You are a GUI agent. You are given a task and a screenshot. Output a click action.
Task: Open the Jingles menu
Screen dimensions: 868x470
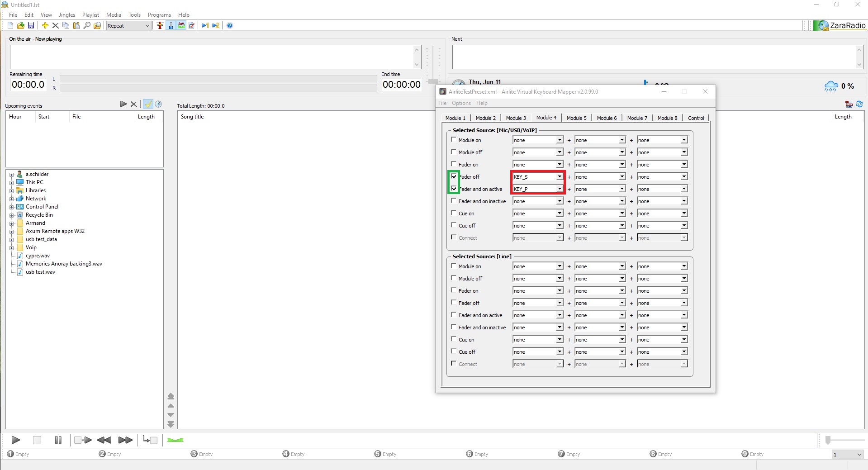[67, 15]
